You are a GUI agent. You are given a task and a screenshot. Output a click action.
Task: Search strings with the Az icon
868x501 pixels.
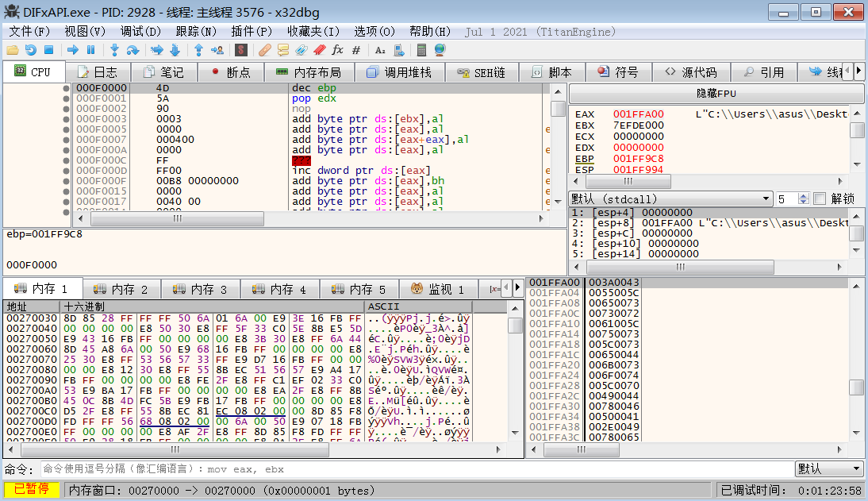click(380, 50)
